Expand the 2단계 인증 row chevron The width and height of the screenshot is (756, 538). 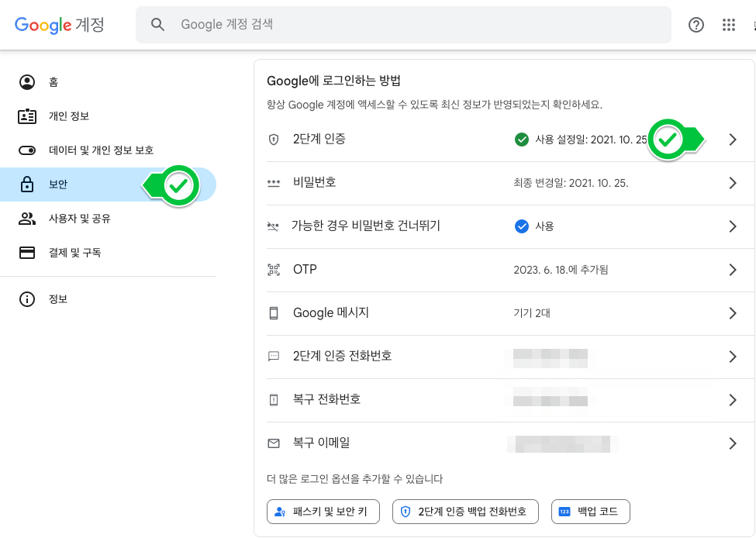(733, 140)
